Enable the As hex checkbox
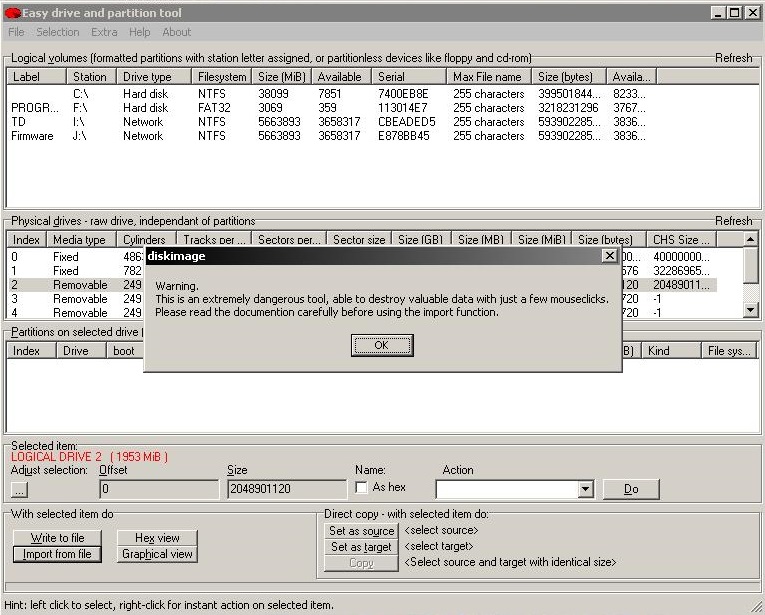Image resolution: width=765 pixels, height=615 pixels. (362, 488)
